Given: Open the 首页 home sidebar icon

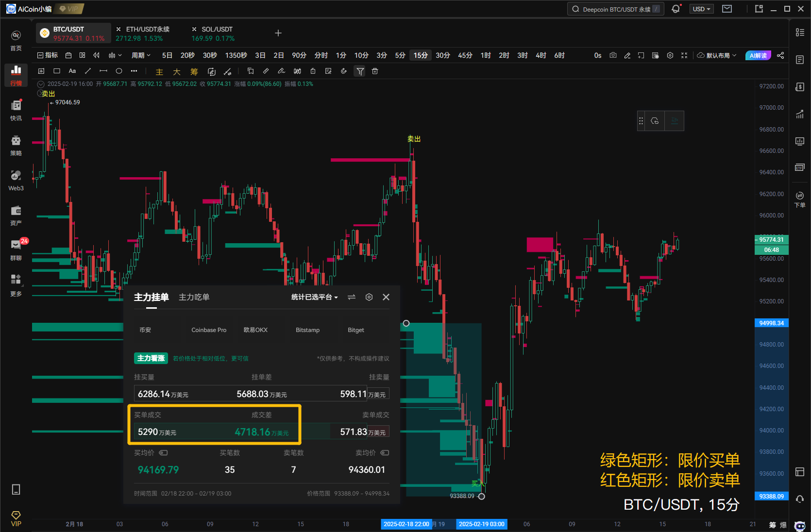Looking at the screenshot, I should (x=16, y=41).
